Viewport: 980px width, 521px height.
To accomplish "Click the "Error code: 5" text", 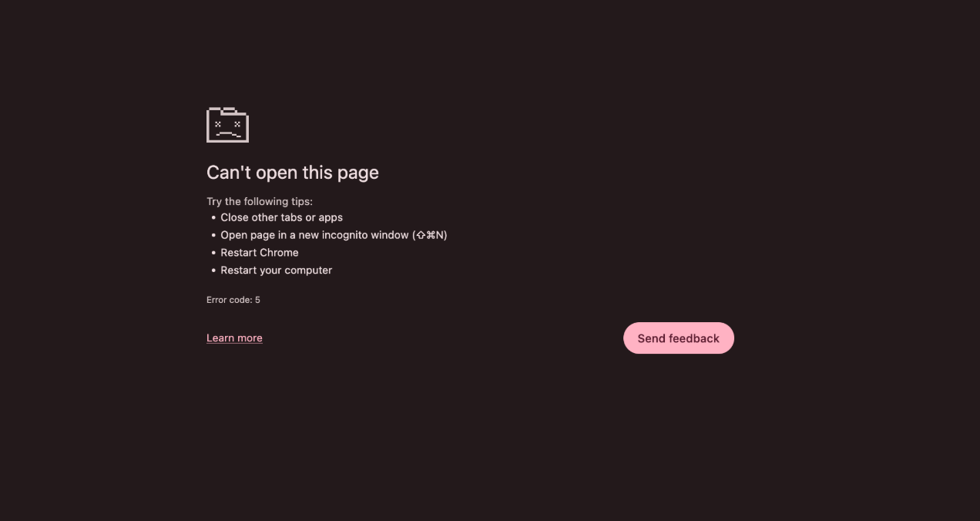I will (233, 300).
